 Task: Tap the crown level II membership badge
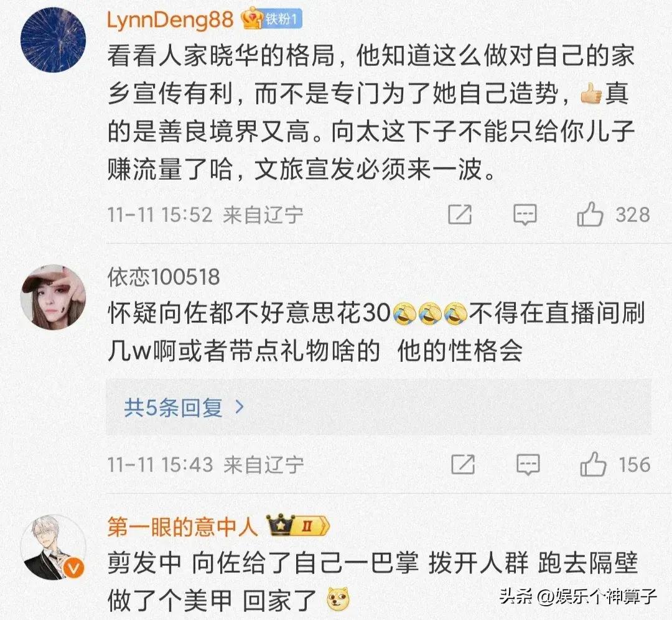[x=298, y=525]
